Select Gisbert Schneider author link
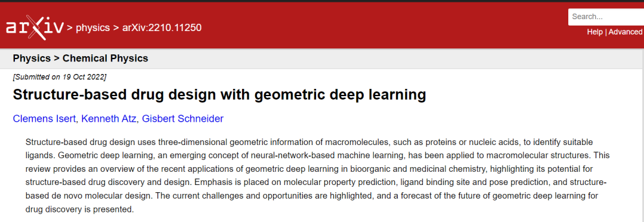Viewport: 644px width, 222px height. [183, 119]
